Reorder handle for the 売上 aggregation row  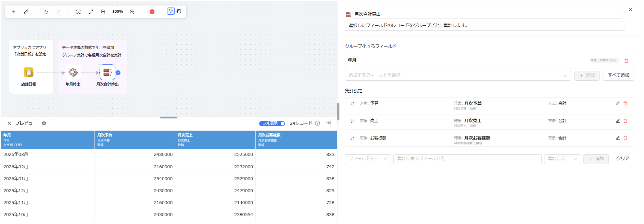(x=352, y=121)
